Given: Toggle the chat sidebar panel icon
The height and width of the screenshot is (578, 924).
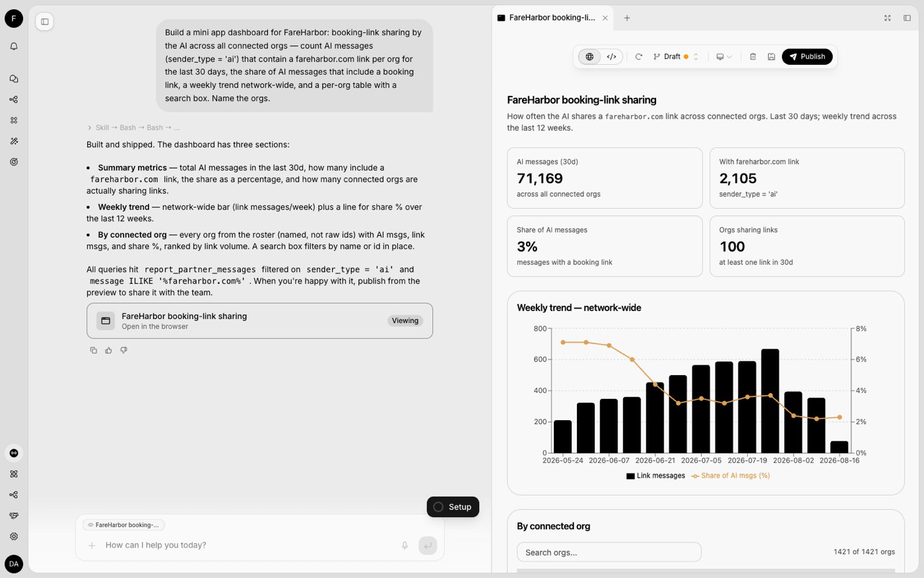Looking at the screenshot, I should pos(45,22).
